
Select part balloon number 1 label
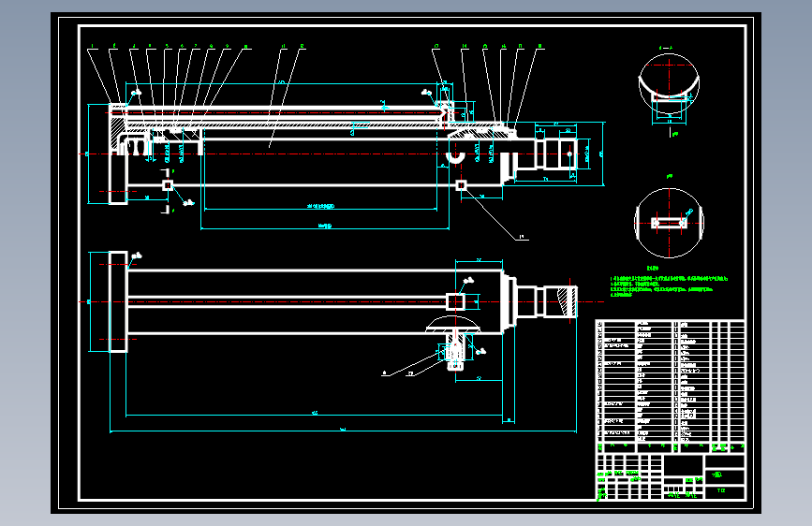(92, 47)
